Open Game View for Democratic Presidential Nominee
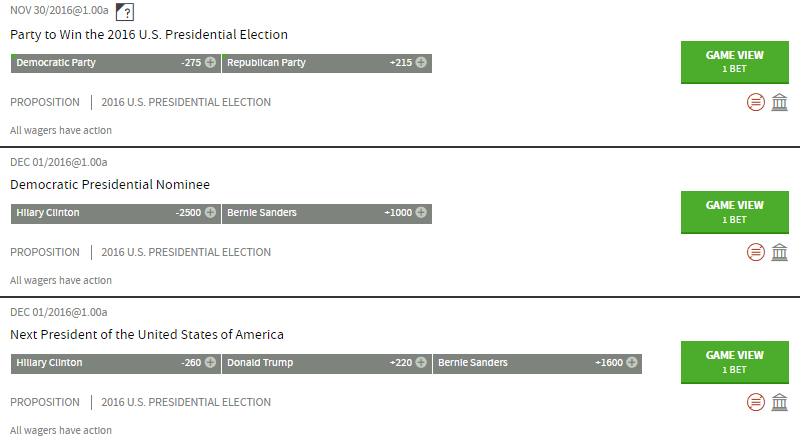The width and height of the screenshot is (800, 437). coord(735,212)
